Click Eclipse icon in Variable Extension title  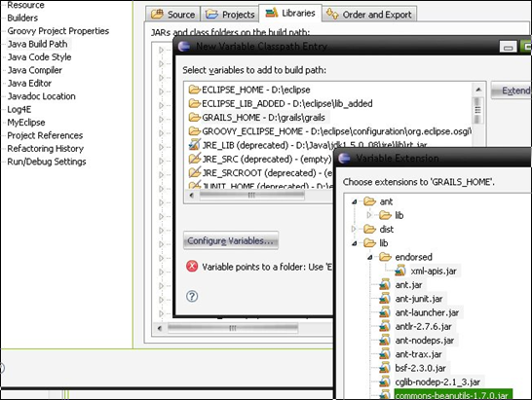coord(345,158)
